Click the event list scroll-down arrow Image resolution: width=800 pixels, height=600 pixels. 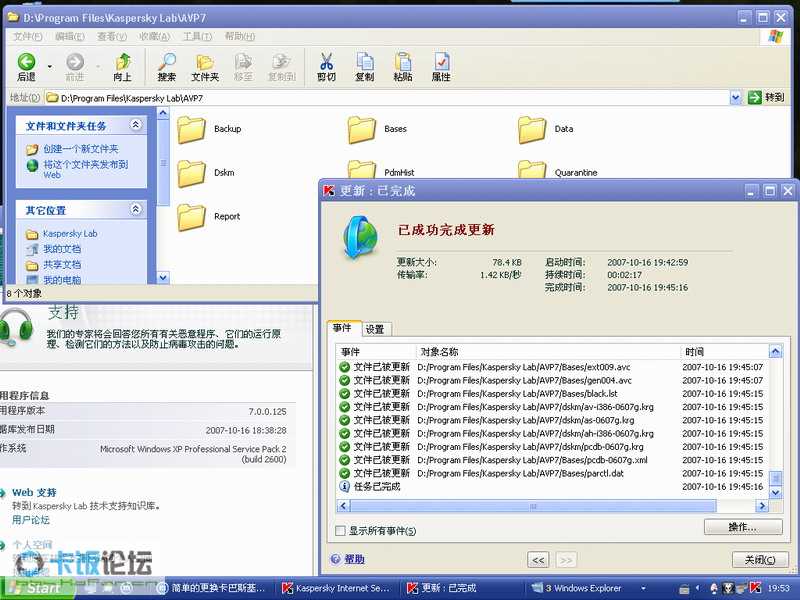point(776,492)
